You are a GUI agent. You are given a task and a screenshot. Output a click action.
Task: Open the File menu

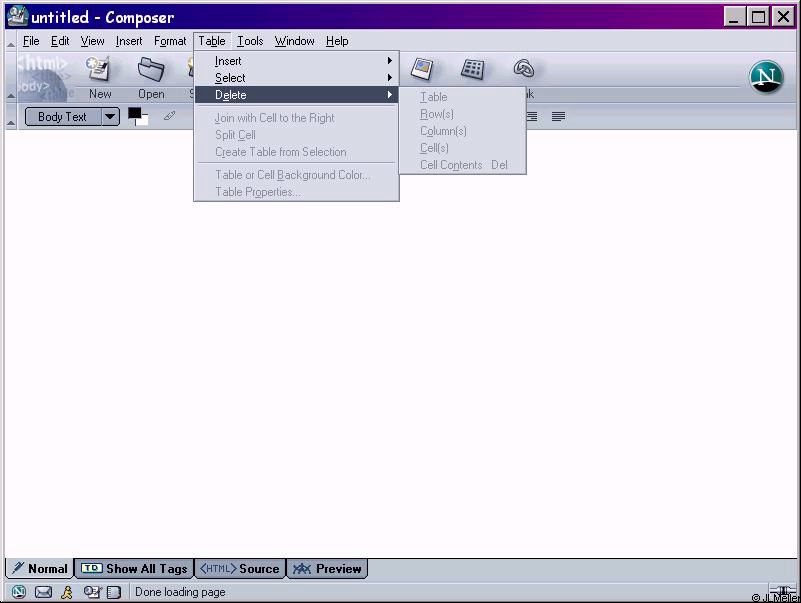pyautogui.click(x=31, y=41)
